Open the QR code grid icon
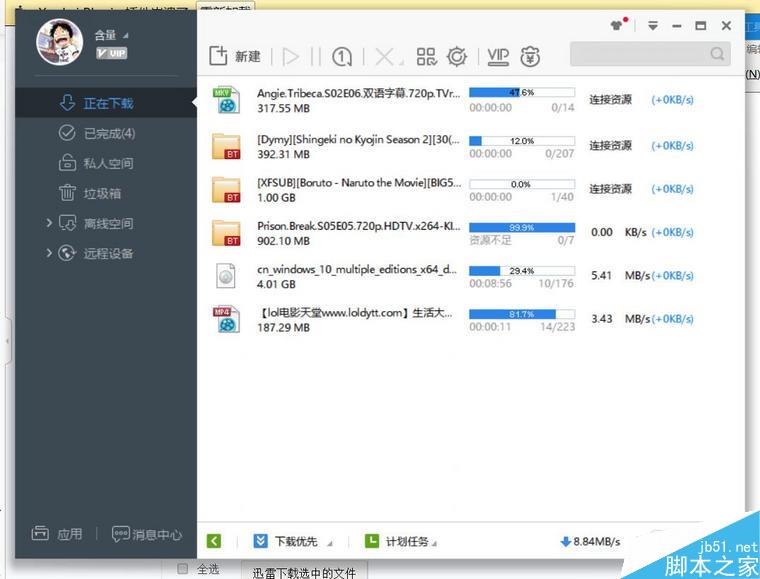Viewport: 760px width, 579px height. click(427, 56)
